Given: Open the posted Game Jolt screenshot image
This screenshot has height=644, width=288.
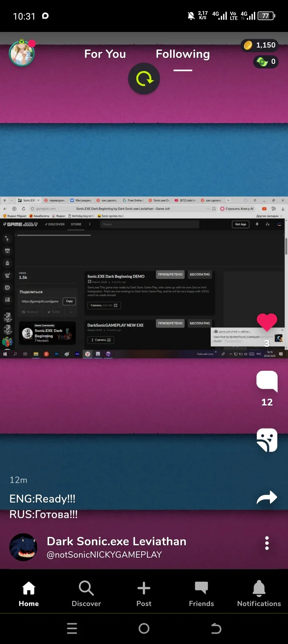Looking at the screenshot, I should coord(144,277).
